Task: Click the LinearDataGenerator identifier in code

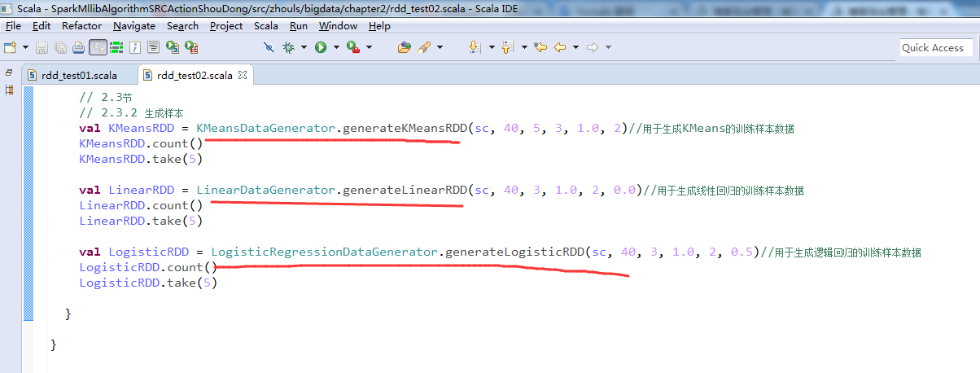Action: coord(266,190)
